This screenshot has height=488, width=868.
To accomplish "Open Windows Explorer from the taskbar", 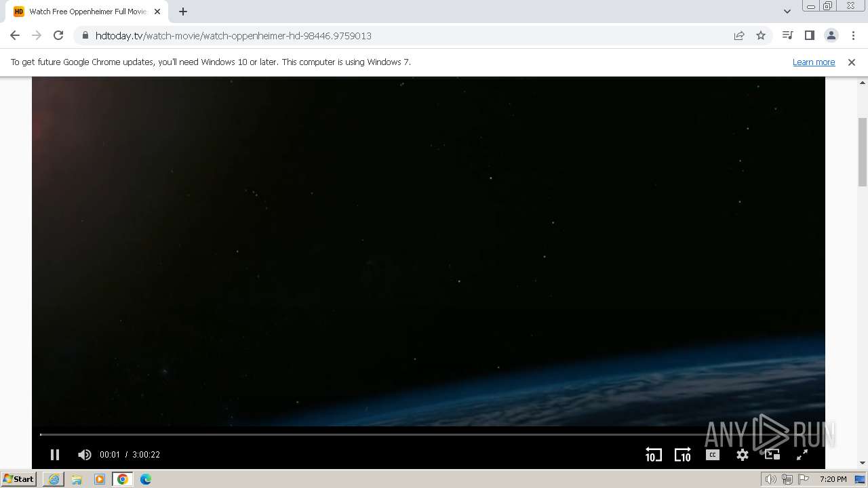I will click(x=77, y=479).
